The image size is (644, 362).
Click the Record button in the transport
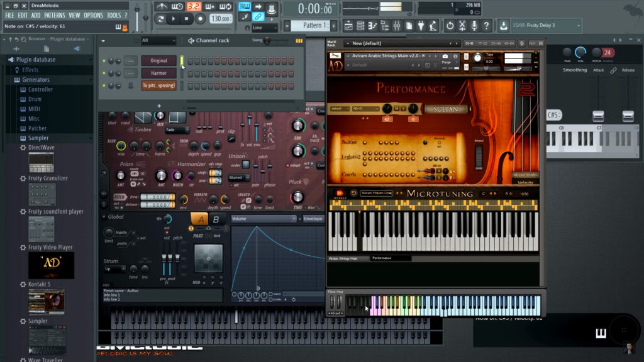click(x=200, y=18)
